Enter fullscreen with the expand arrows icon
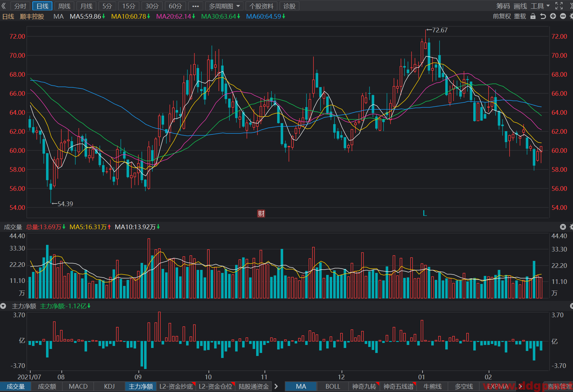Viewport: 573px width, 392px height. (x=559, y=6)
